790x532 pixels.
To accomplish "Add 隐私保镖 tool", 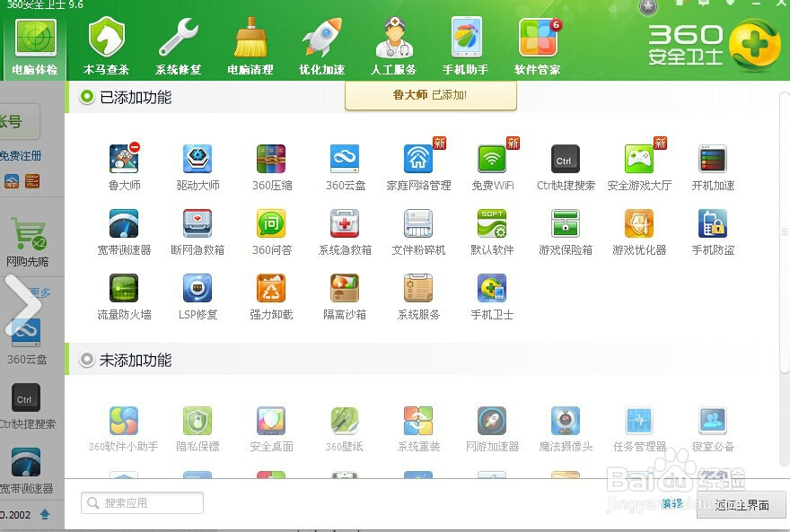I will 197,421.
